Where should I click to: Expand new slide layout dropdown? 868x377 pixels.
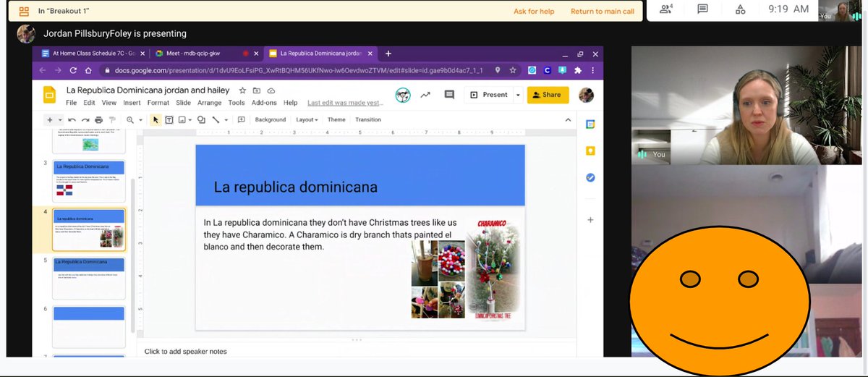pyautogui.click(x=59, y=119)
